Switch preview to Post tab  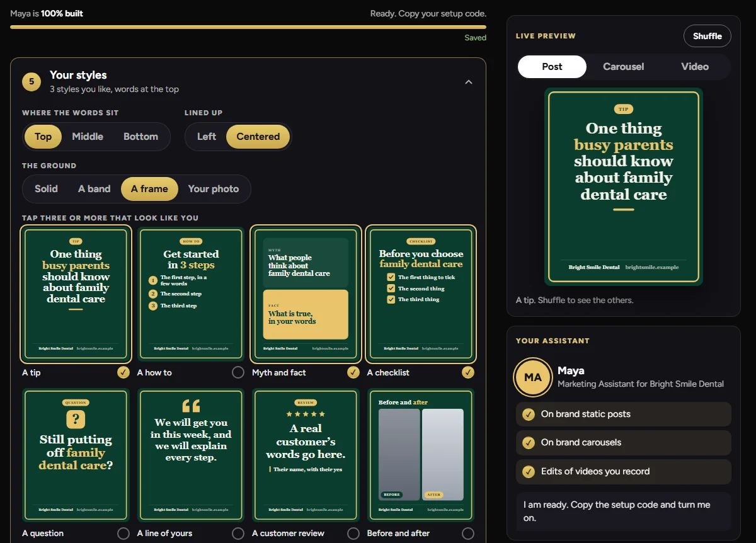point(552,67)
